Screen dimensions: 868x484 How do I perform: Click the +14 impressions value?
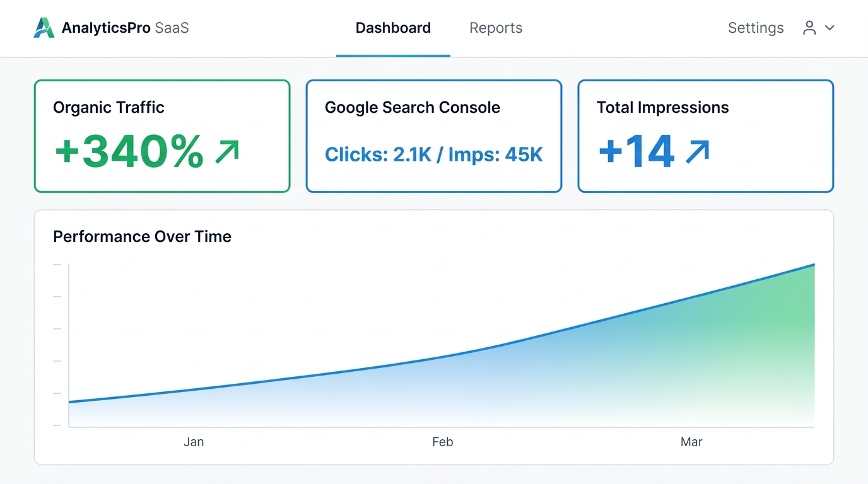pyautogui.click(x=636, y=152)
